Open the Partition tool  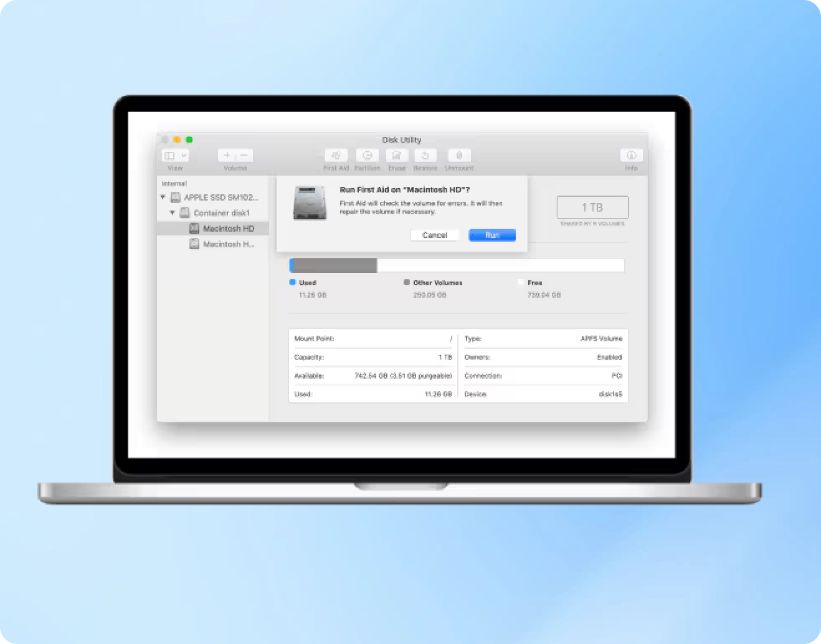(368, 156)
